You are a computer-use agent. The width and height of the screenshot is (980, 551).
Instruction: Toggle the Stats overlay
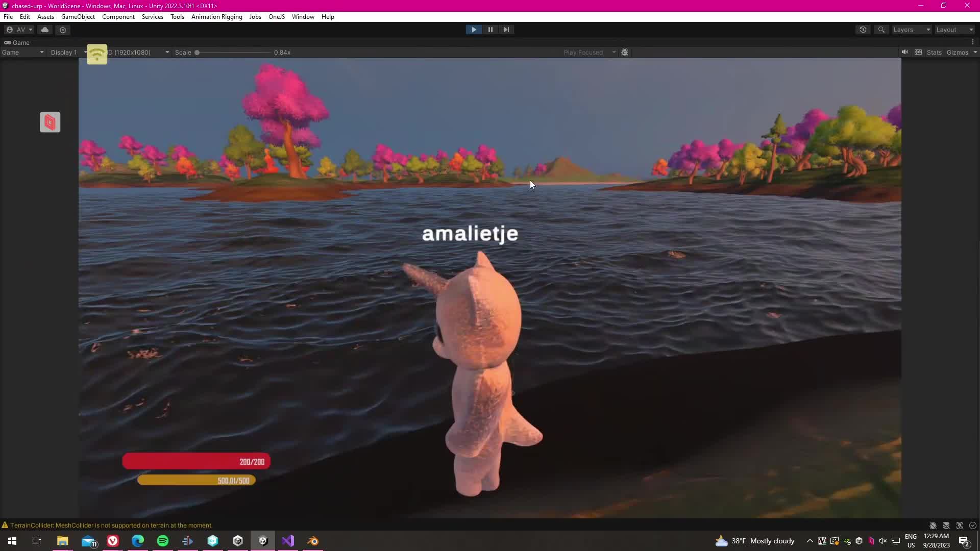click(934, 53)
